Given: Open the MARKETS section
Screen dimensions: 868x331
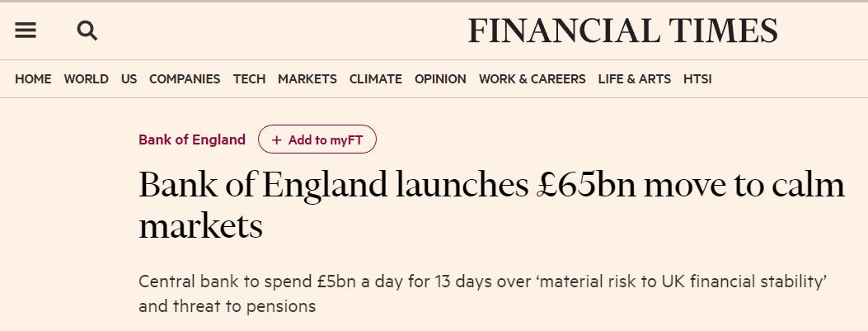Looking at the screenshot, I should tap(307, 79).
